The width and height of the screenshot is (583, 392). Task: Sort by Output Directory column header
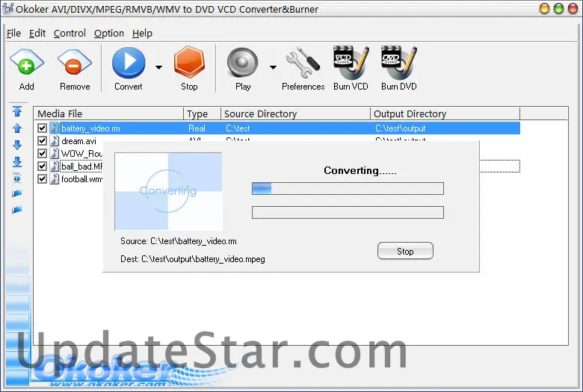coord(445,113)
